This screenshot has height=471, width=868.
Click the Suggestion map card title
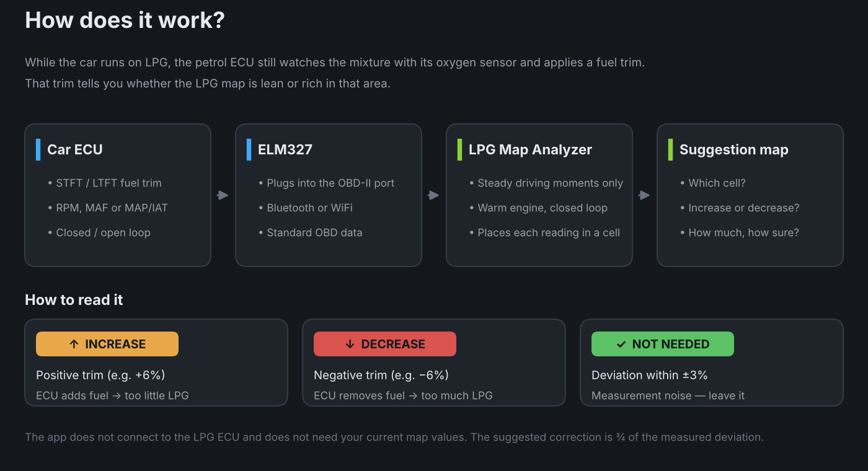coord(734,149)
